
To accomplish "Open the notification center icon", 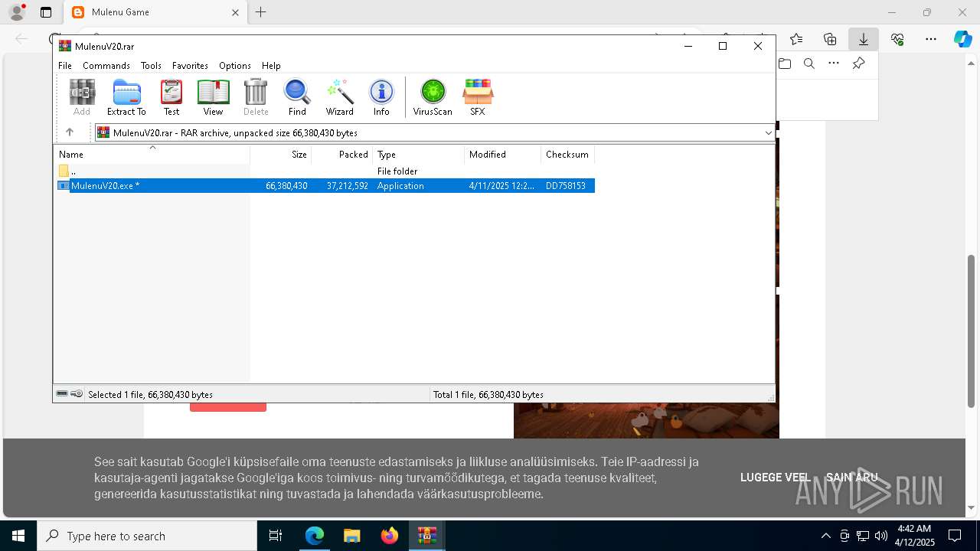I will pyautogui.click(x=955, y=536).
